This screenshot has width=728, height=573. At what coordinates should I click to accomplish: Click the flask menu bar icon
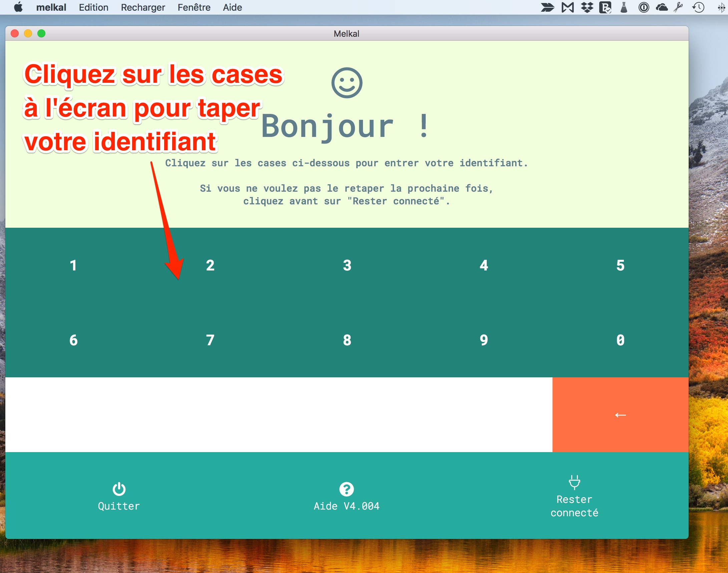[x=624, y=7]
